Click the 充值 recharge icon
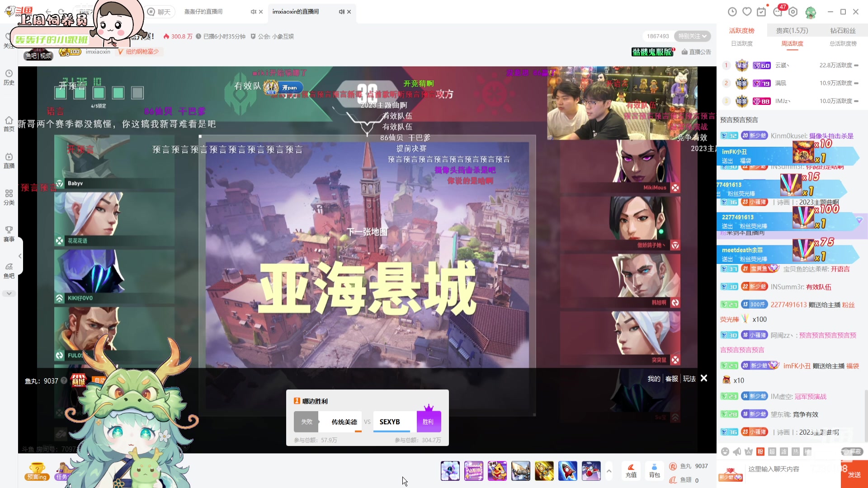The width and height of the screenshot is (868, 488). [631, 471]
